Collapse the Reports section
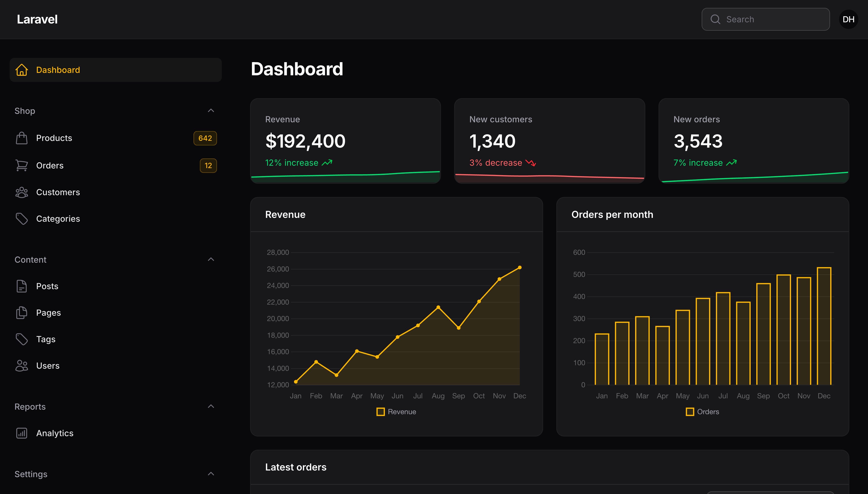Viewport: 868px width, 494px height. pyautogui.click(x=211, y=406)
